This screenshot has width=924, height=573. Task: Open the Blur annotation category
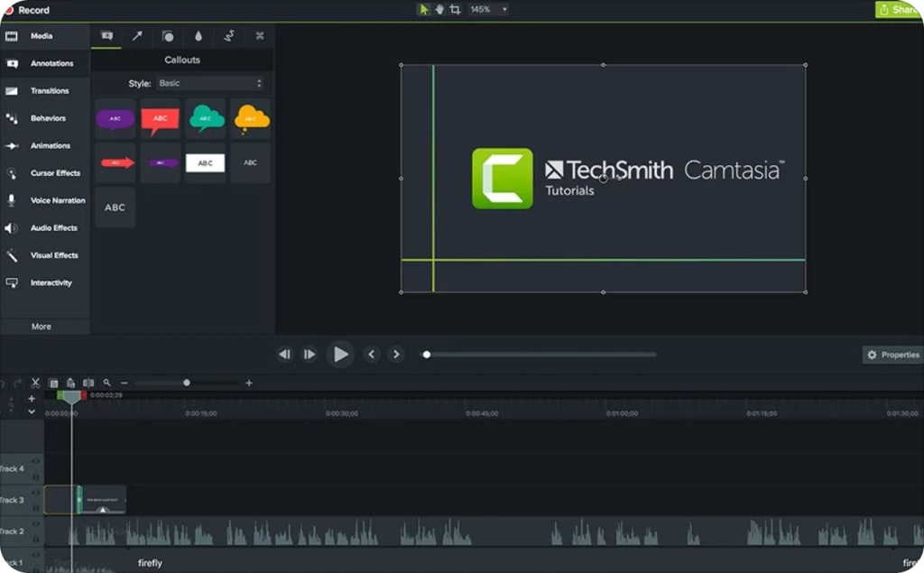[199, 36]
